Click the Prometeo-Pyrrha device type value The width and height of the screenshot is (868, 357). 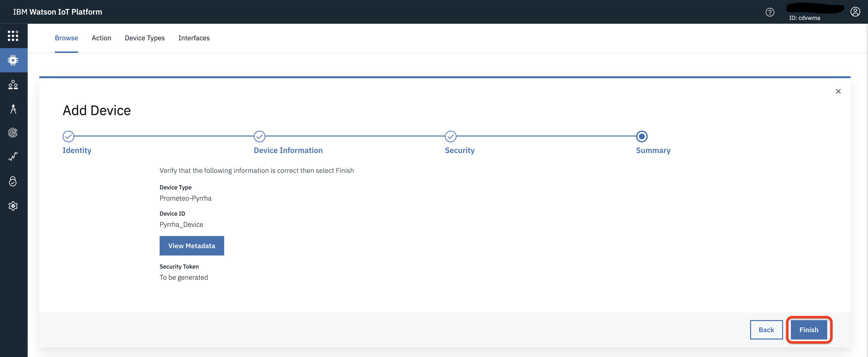point(186,198)
